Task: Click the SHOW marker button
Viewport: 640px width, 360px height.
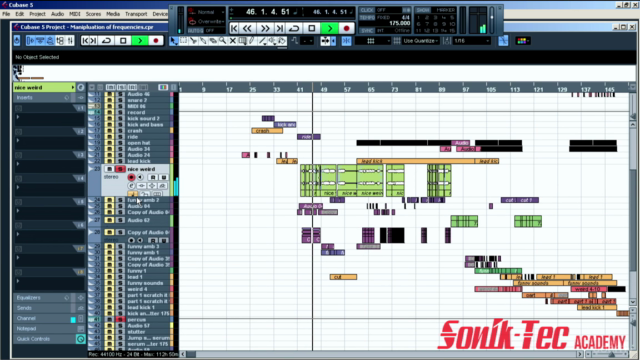Action: click(423, 10)
